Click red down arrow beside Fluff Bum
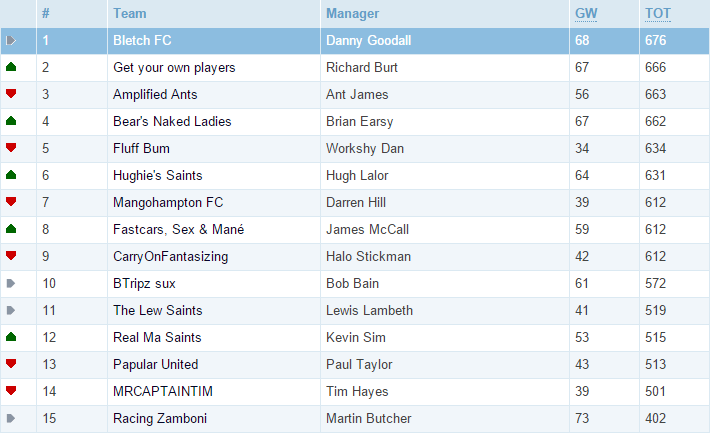Image resolution: width=710 pixels, height=433 pixels. (11, 148)
